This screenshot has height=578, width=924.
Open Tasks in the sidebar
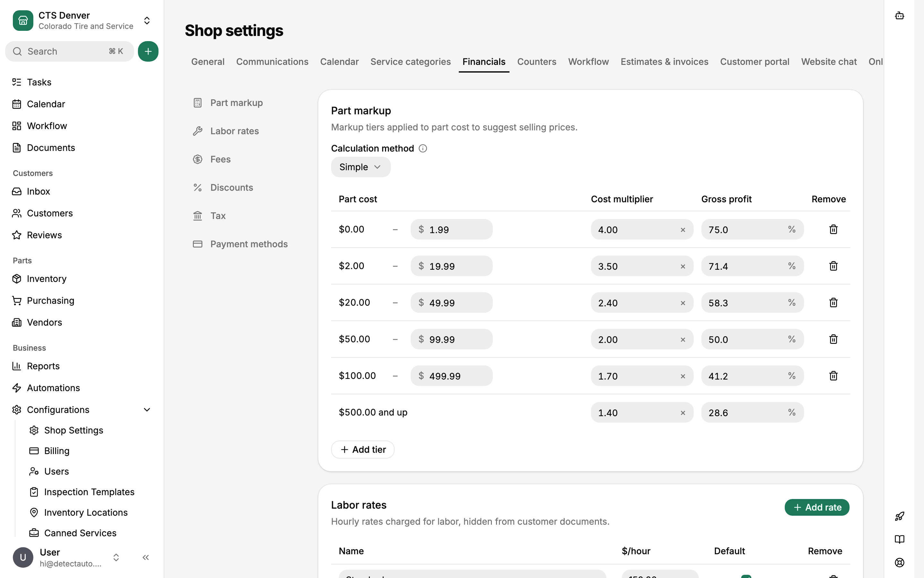point(82,82)
